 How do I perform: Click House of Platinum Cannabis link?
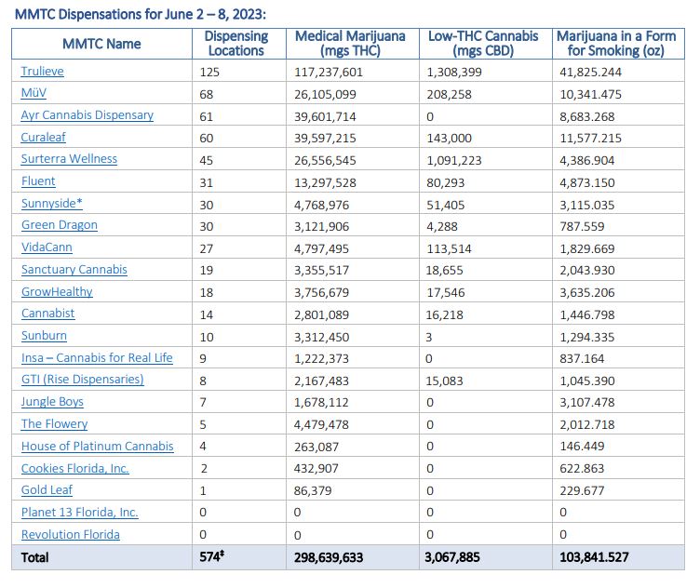[x=97, y=447]
